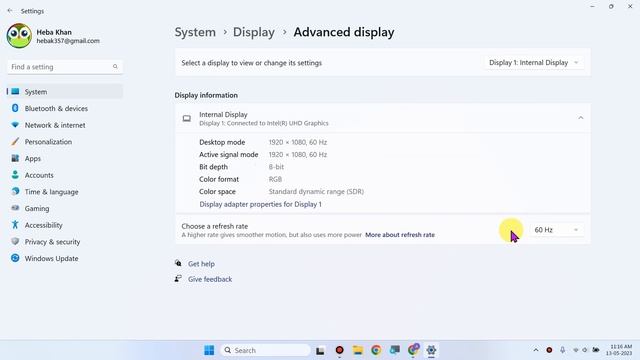Select the RGB Color format value
640x360 pixels.
(275, 179)
